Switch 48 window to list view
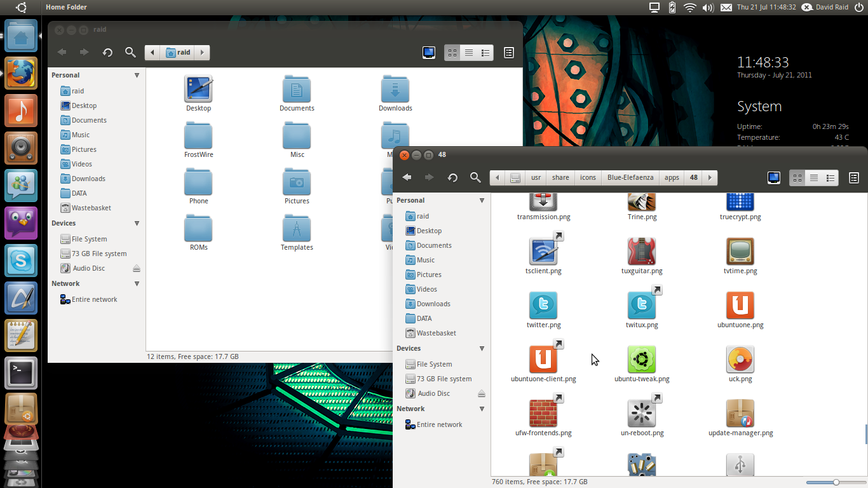 click(814, 178)
